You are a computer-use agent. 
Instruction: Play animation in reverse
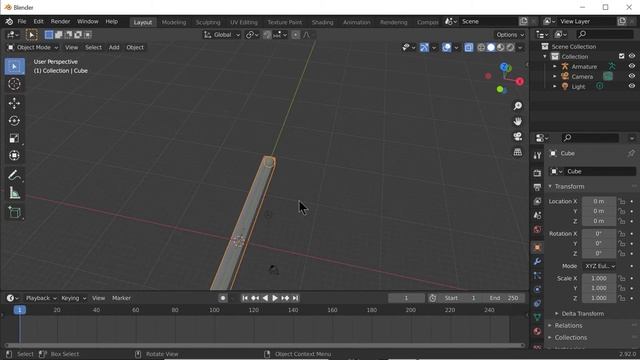click(x=265, y=298)
